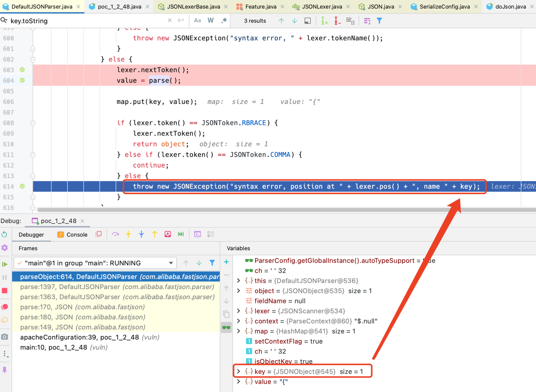
Task: Switch to JSONLexerBase.java tab
Action: pyautogui.click(x=193, y=6)
